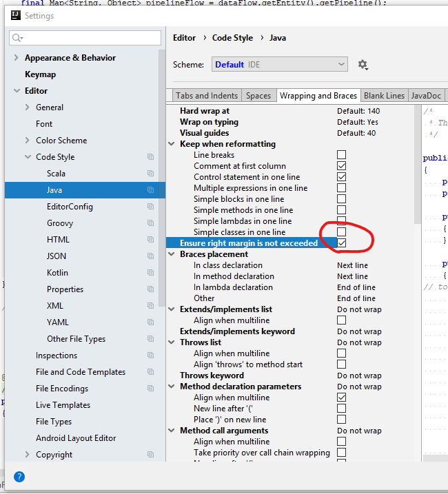Viewport: 448px width, 494px height.
Task: Select Keymap in settings tree
Action: (41, 74)
